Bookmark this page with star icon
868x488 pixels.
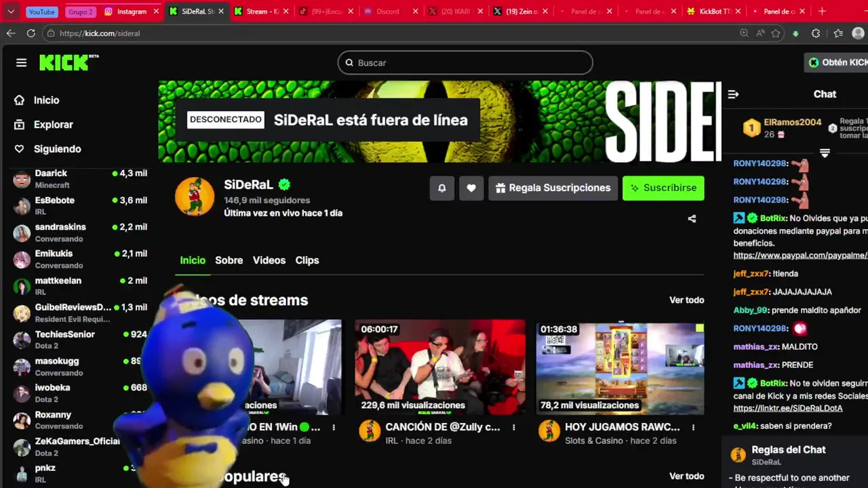click(776, 33)
